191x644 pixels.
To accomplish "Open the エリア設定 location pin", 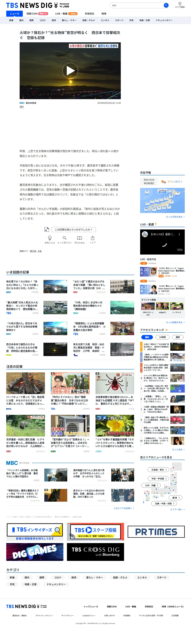I will pyautogui.click(x=180, y=5).
